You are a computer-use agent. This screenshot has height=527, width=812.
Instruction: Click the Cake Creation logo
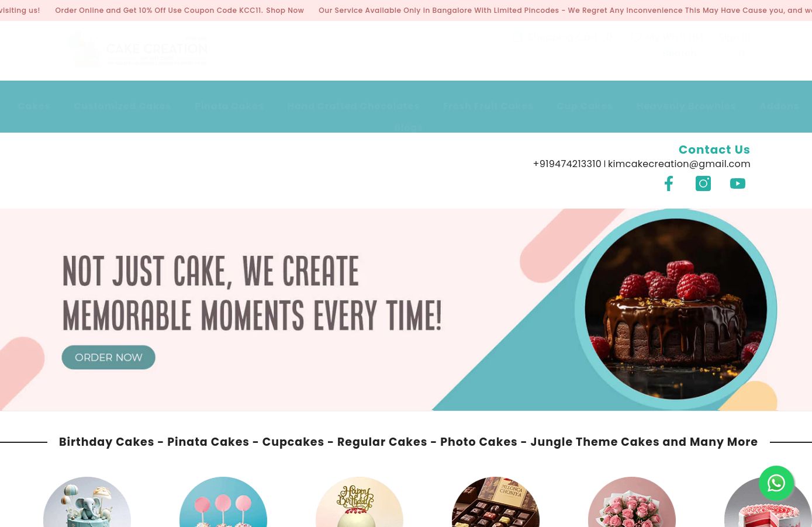137,50
